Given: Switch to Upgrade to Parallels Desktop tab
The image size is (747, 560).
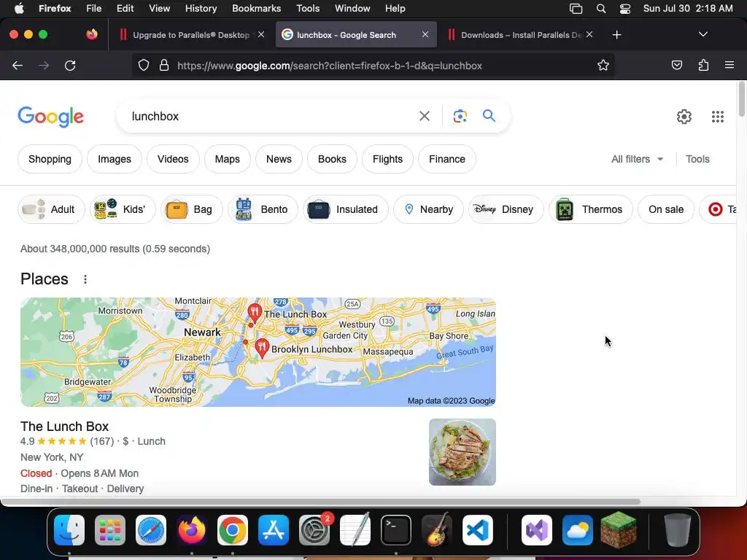Looking at the screenshot, I should point(190,35).
